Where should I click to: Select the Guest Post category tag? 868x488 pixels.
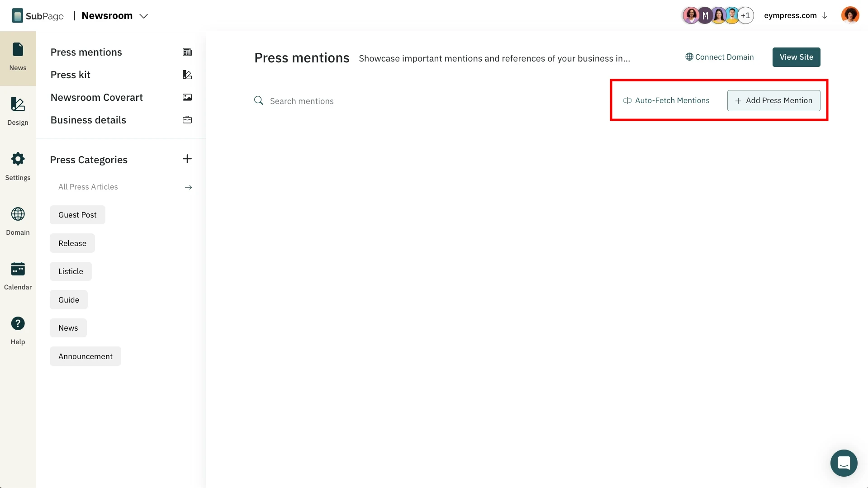(x=77, y=215)
